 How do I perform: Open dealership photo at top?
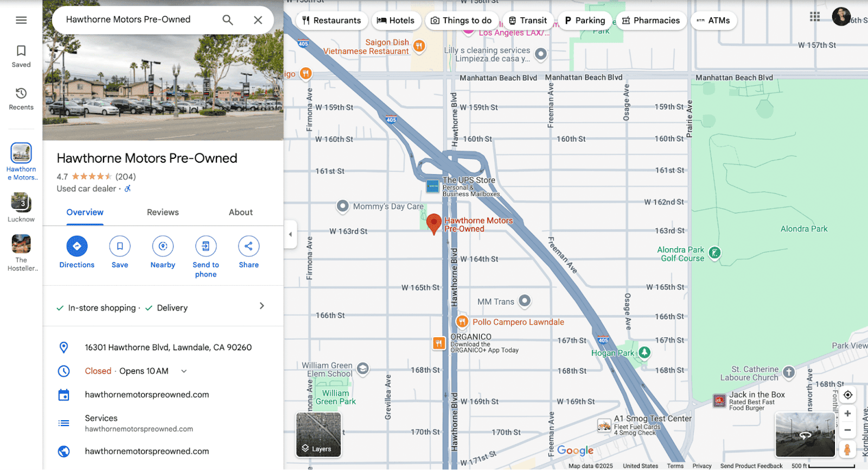click(x=163, y=70)
